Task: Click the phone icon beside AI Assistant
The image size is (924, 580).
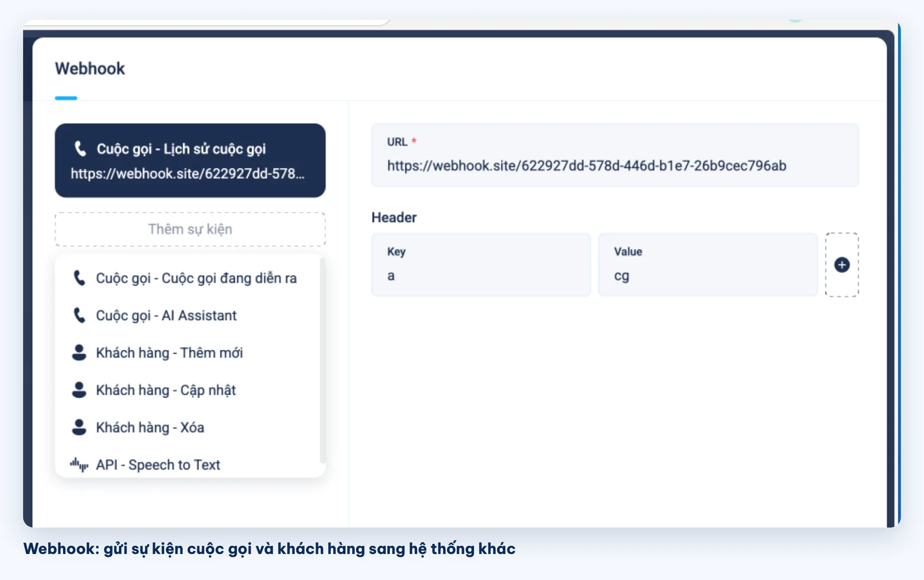Action: point(79,315)
